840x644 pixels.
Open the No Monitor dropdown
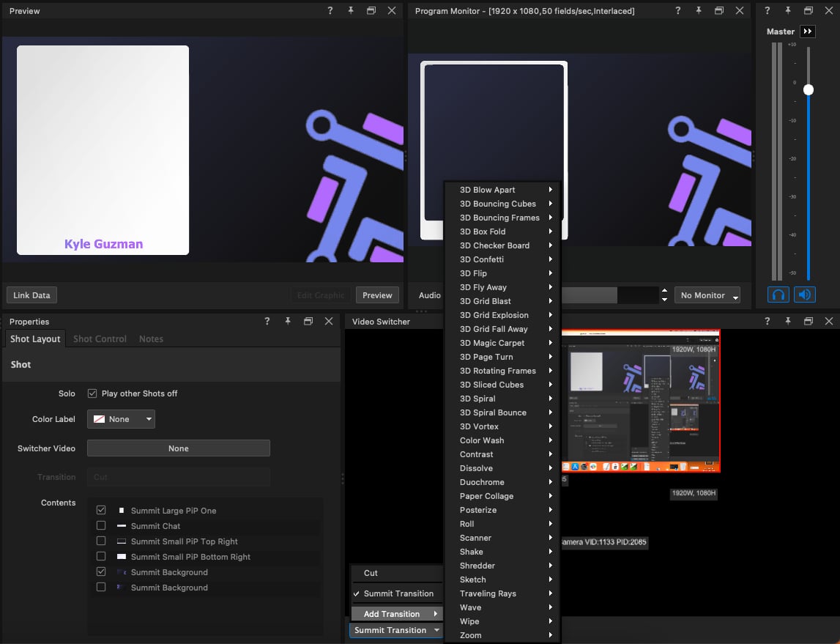(x=707, y=295)
